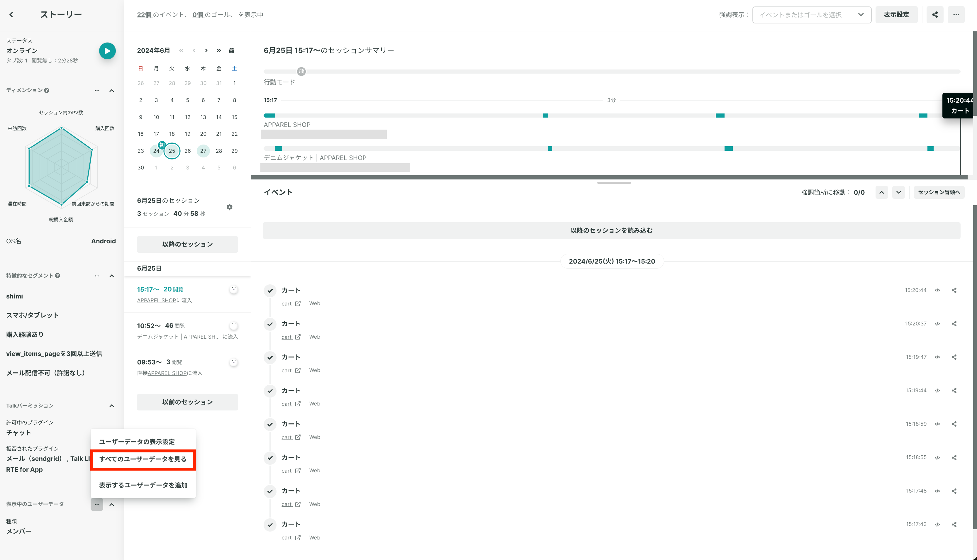Go back using the arrow beside ストーリー
Viewport: 977px width, 560px height.
11,15
